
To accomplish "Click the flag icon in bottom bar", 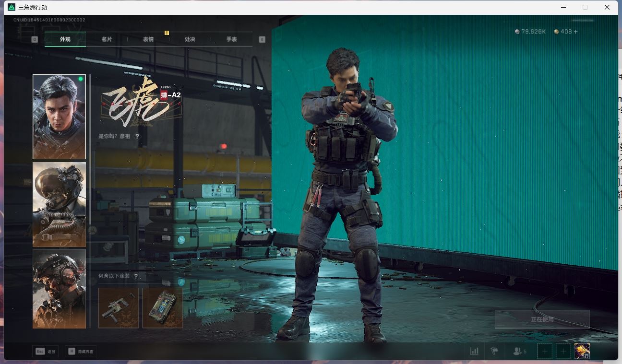I will [494, 352].
